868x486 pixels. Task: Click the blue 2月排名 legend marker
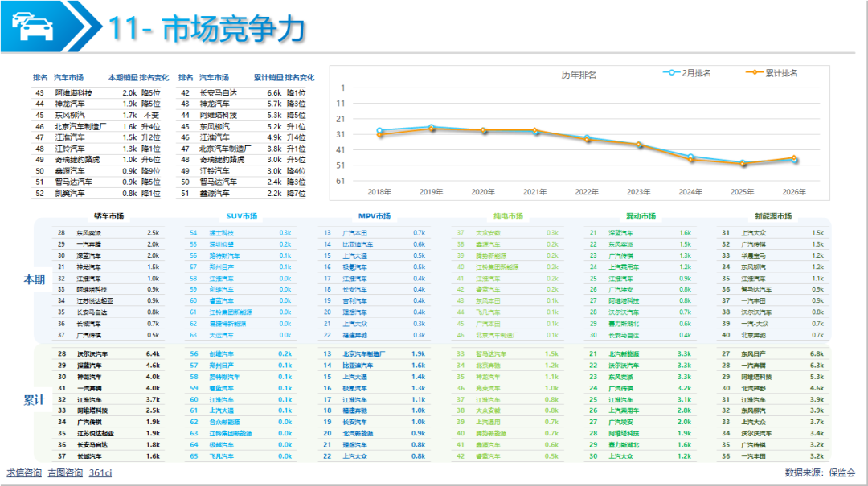(669, 73)
